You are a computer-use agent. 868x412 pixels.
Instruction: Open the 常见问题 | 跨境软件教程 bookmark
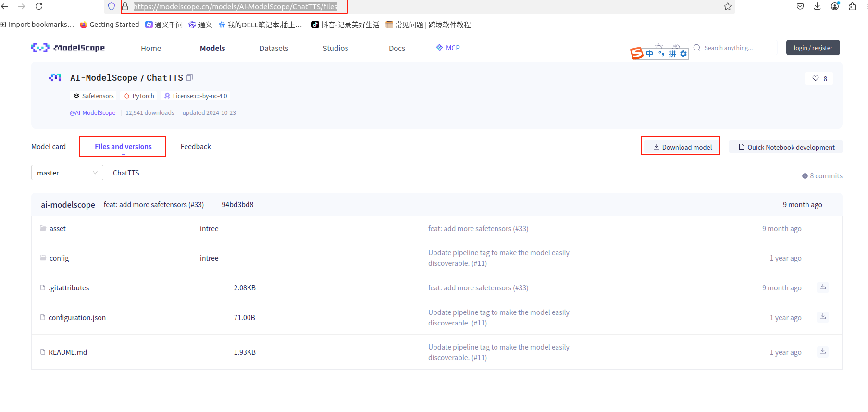point(428,25)
